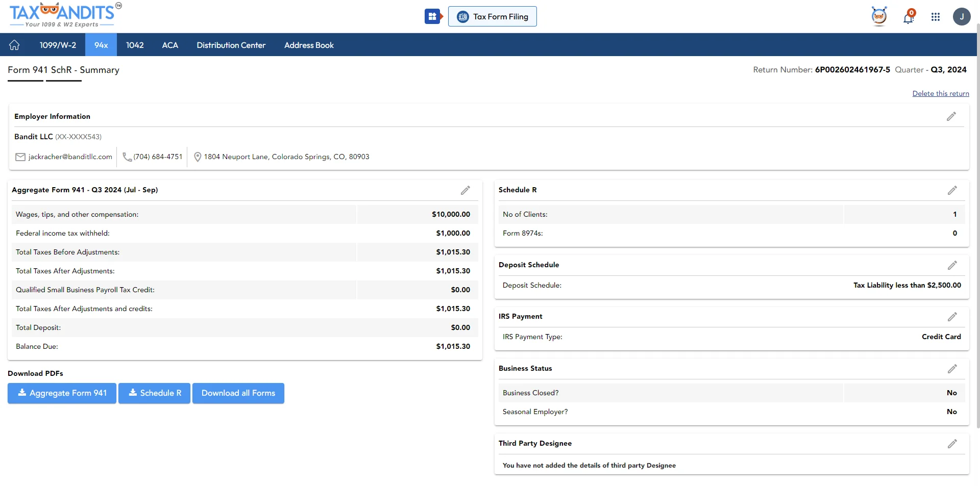Go to Distribution Center
This screenshot has height=486, width=980.
pyautogui.click(x=231, y=45)
